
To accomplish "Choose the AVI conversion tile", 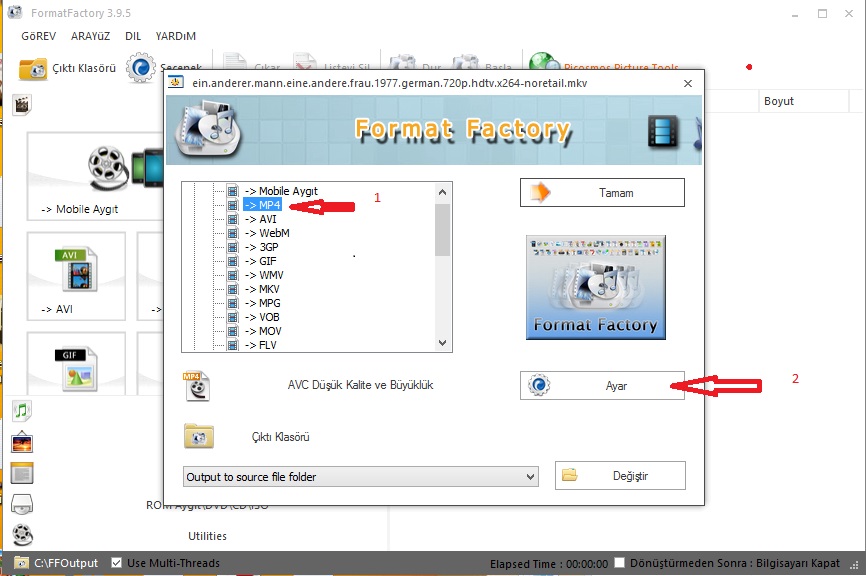I will pos(76,276).
